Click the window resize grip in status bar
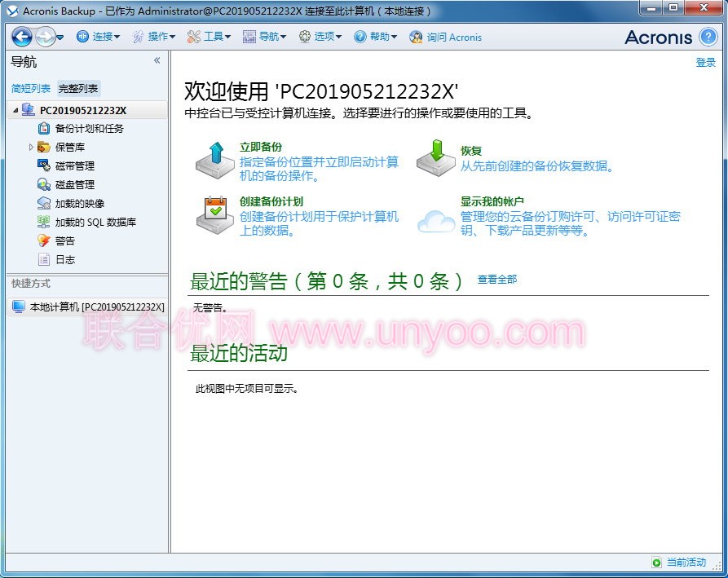The height and width of the screenshot is (578, 728). pos(716,567)
